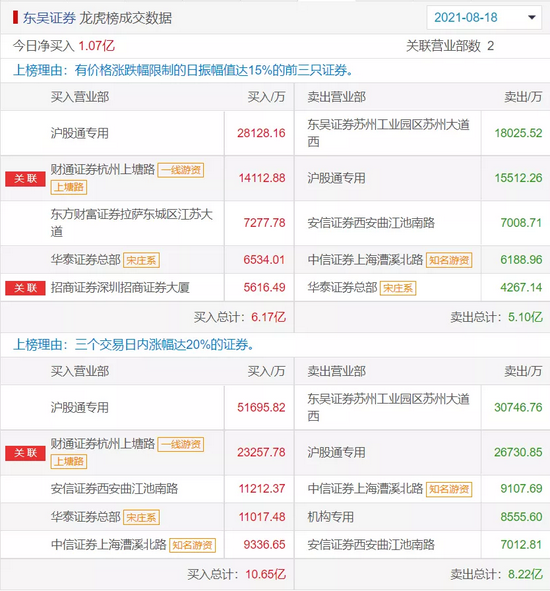
Task: Open 华泰证券总部 selling 4267.14
Action: coord(342,288)
